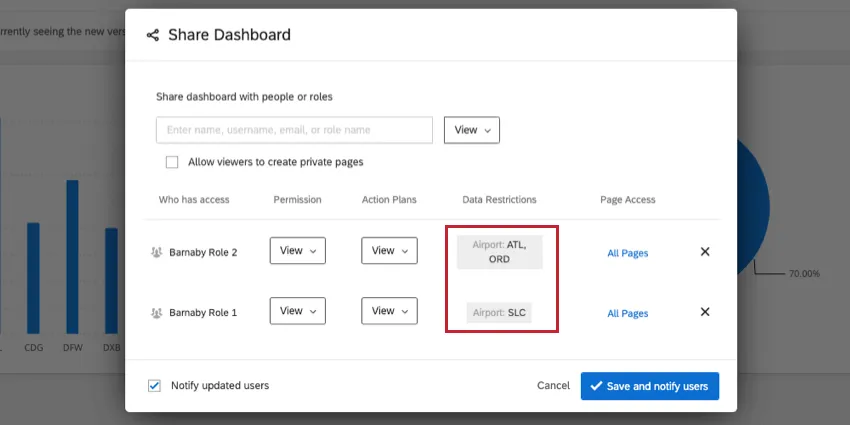The height and width of the screenshot is (425, 850).
Task: Open the View dropdown next to name field
Action: pyautogui.click(x=471, y=130)
